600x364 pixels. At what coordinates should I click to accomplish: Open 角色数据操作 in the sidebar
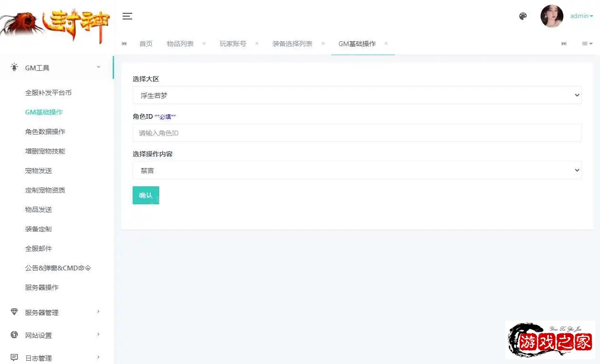(45, 132)
